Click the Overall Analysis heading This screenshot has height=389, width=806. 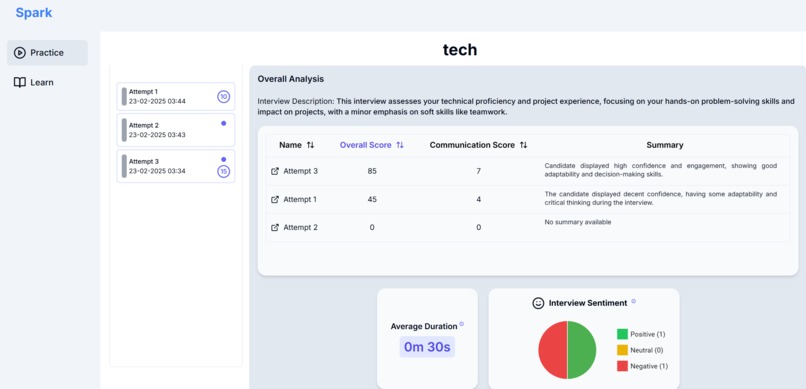pyautogui.click(x=290, y=79)
